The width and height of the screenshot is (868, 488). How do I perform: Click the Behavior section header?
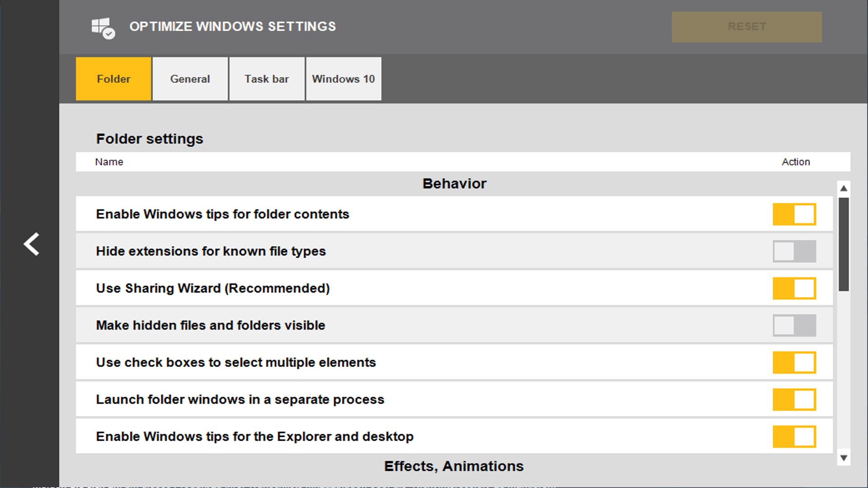click(454, 183)
